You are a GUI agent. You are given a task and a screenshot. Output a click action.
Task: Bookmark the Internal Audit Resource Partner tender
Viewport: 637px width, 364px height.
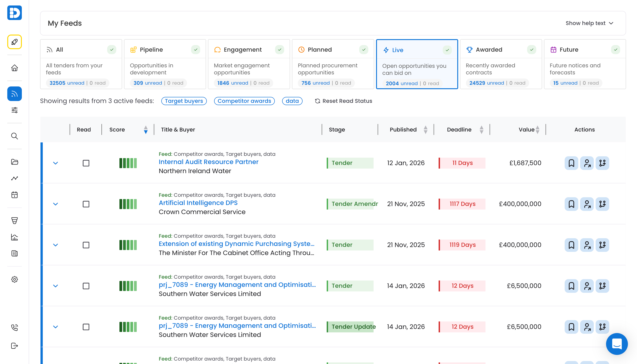click(571, 163)
